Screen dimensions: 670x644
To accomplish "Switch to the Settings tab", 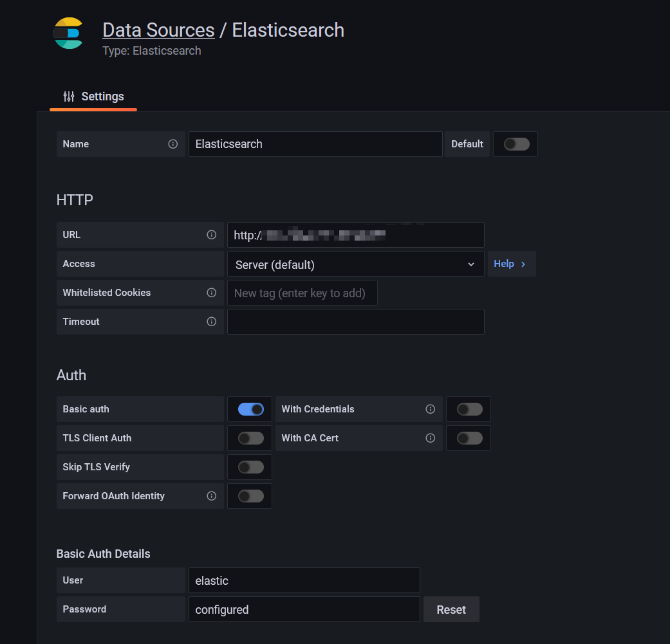I will [93, 97].
